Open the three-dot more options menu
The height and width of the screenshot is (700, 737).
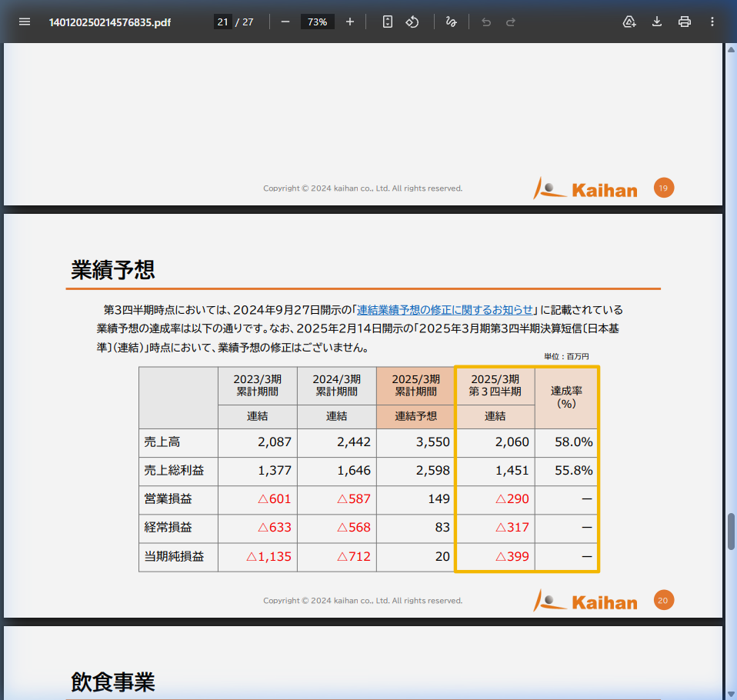(x=712, y=22)
